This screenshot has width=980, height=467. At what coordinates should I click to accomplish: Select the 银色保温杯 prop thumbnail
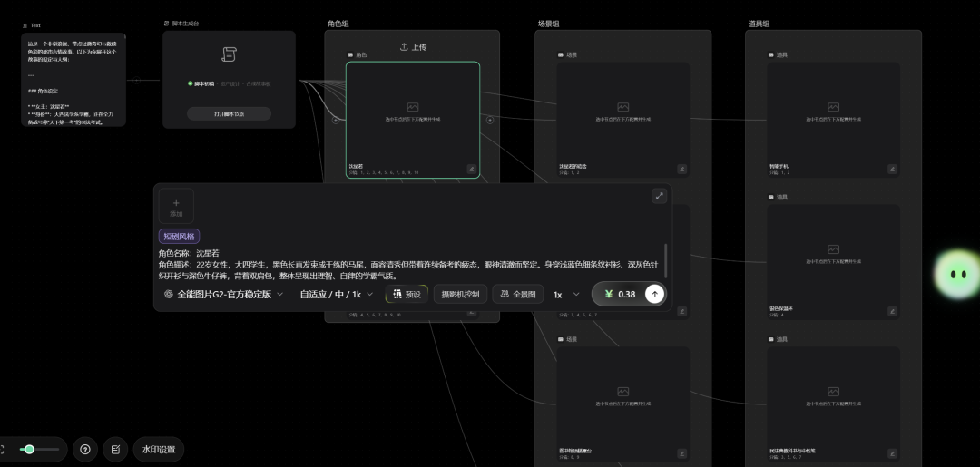coord(834,262)
